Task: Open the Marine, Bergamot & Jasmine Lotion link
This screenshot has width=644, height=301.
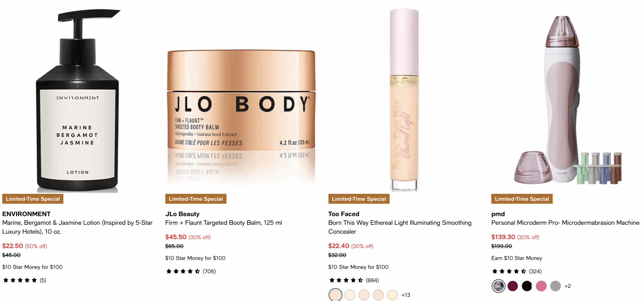Action: [x=77, y=227]
